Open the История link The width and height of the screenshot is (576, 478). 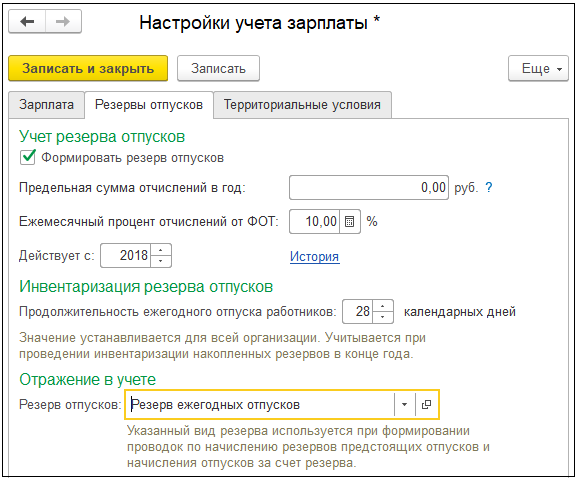[314, 256]
